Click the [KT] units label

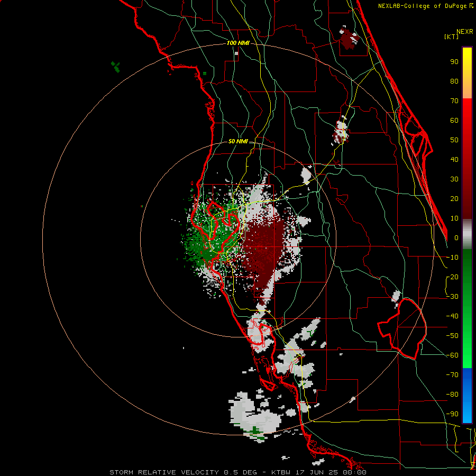tap(452, 36)
